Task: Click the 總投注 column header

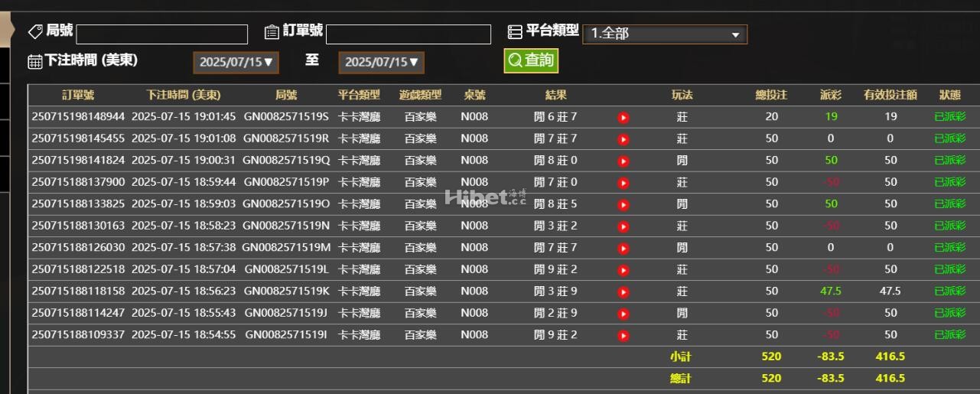Action: click(771, 96)
